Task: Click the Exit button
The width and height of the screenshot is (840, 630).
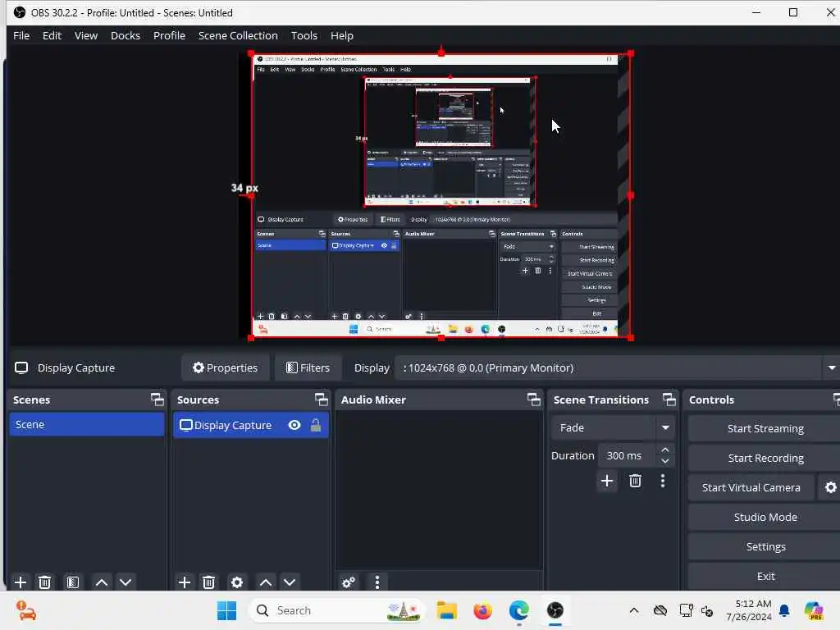Action: [x=765, y=576]
